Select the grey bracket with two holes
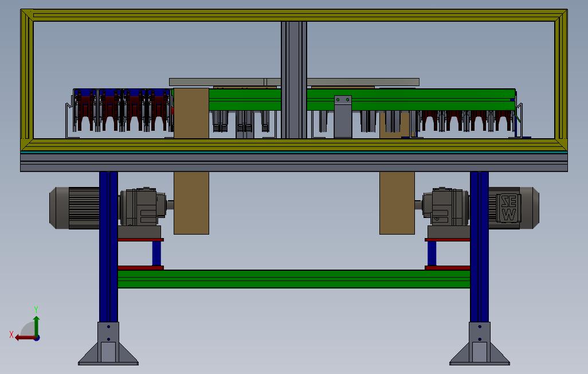Screen dimensions: 588x374 (343, 117)
